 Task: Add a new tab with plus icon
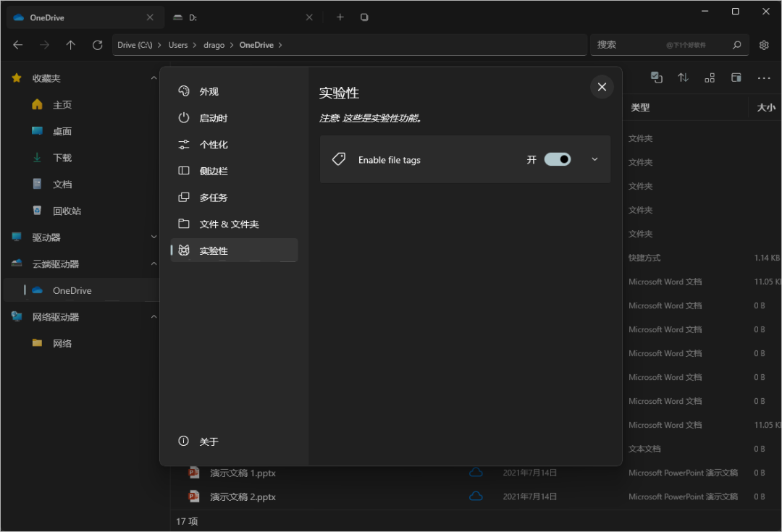click(x=340, y=17)
